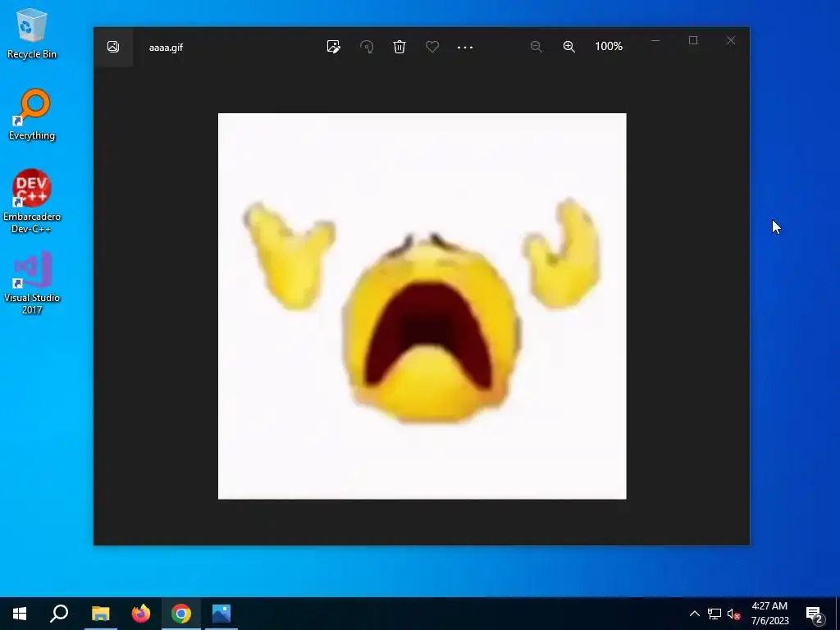Image resolution: width=840 pixels, height=630 pixels.
Task: Delete aaaa.gif with the trash icon
Action: 399,47
